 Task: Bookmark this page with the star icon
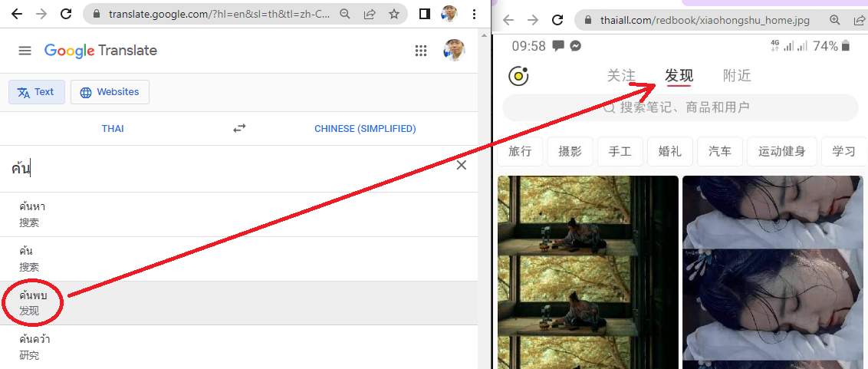[393, 14]
